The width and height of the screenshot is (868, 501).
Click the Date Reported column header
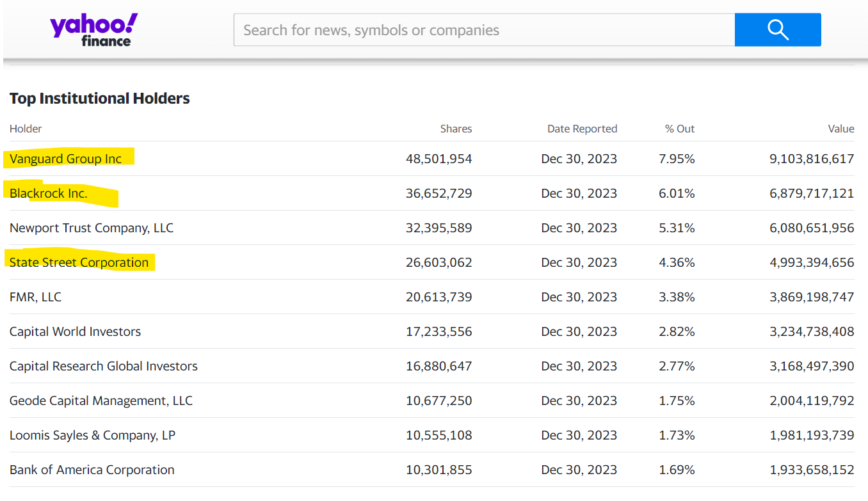click(582, 129)
